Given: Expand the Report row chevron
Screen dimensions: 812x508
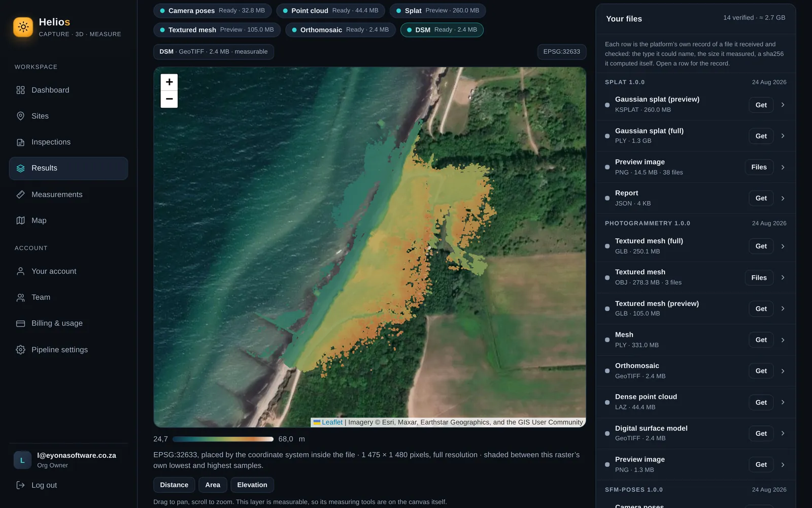Looking at the screenshot, I should [783, 198].
